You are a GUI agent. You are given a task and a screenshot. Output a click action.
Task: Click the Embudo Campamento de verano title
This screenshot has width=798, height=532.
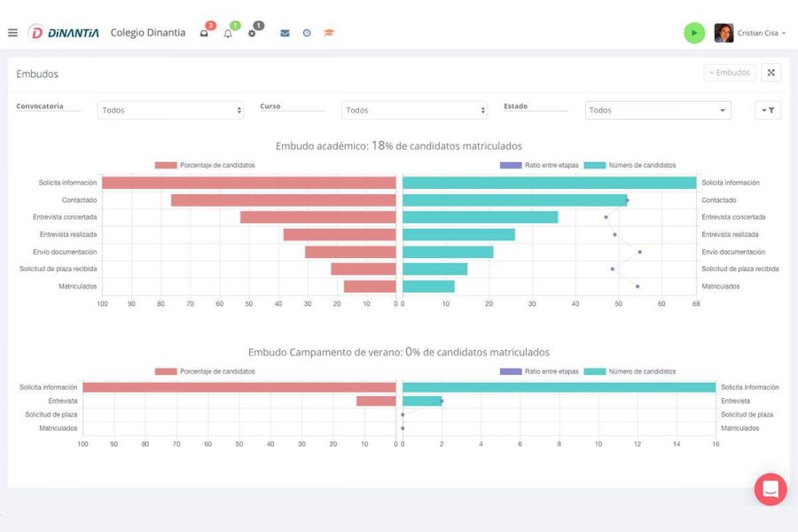[399, 352]
